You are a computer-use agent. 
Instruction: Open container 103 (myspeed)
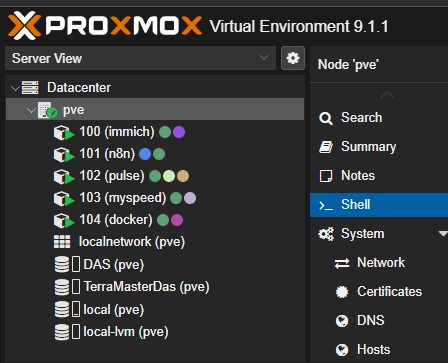(x=123, y=198)
